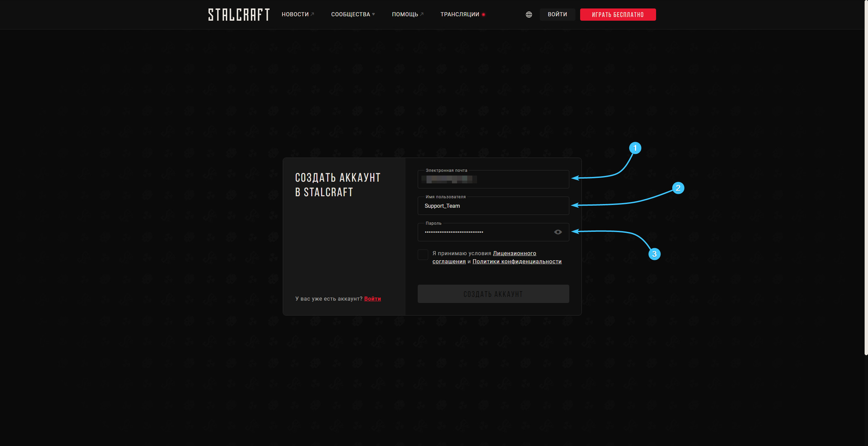Go to ТРАНСЛЯЦИИ streams page
Viewport: 868px width, 446px height.
point(462,14)
